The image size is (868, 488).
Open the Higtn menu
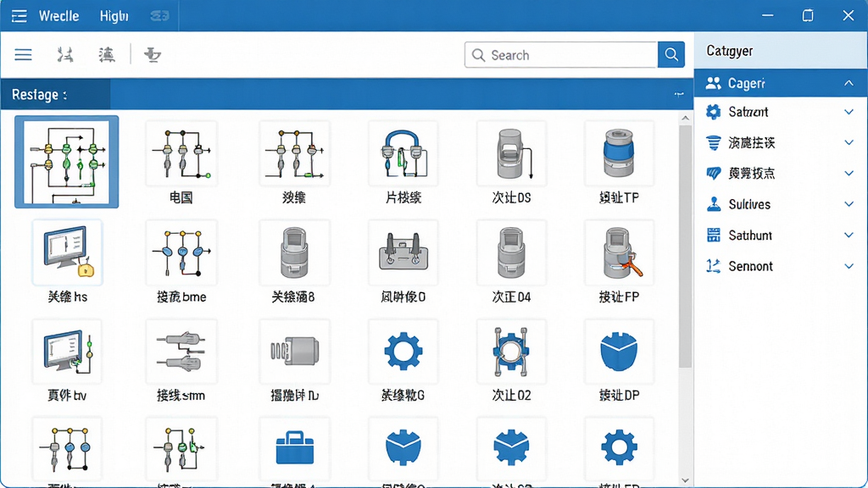coord(114,16)
